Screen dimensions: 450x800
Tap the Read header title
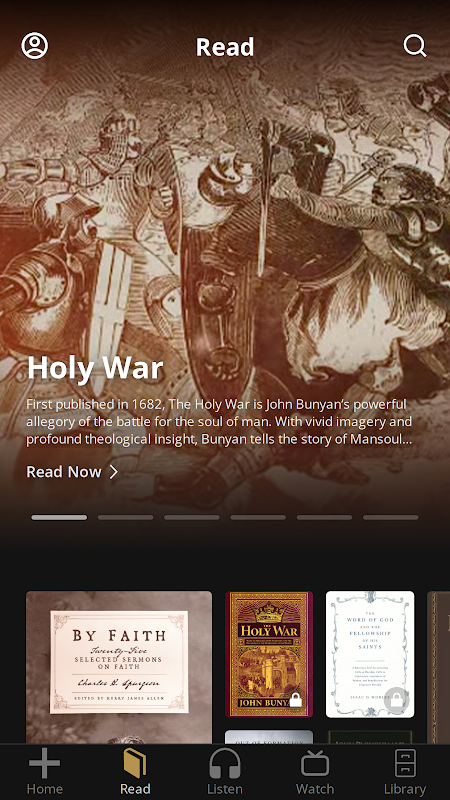click(225, 47)
